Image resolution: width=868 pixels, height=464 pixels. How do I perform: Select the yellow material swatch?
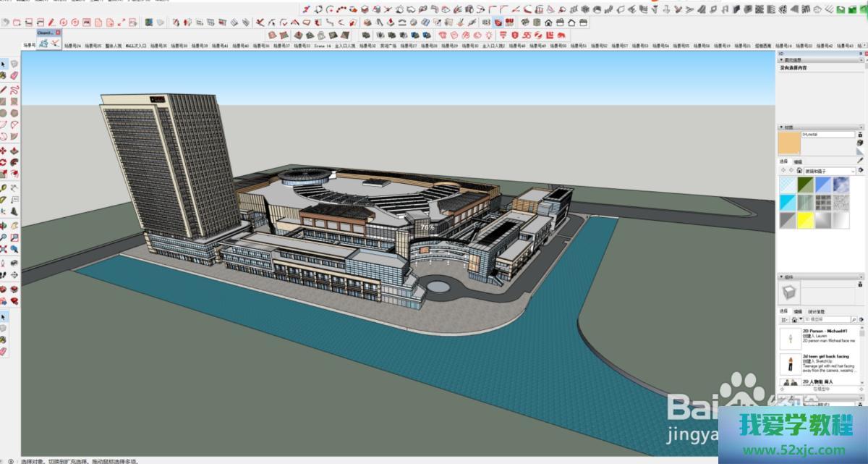pyautogui.click(x=804, y=220)
